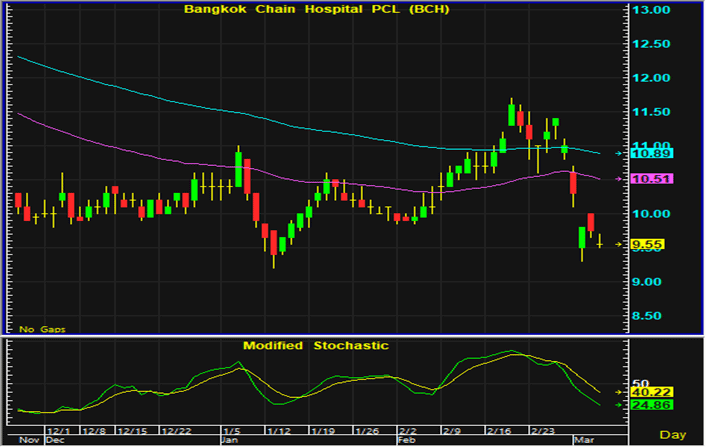706x447 pixels.
Task: Click the Nov month label
Action: [x=29, y=440]
